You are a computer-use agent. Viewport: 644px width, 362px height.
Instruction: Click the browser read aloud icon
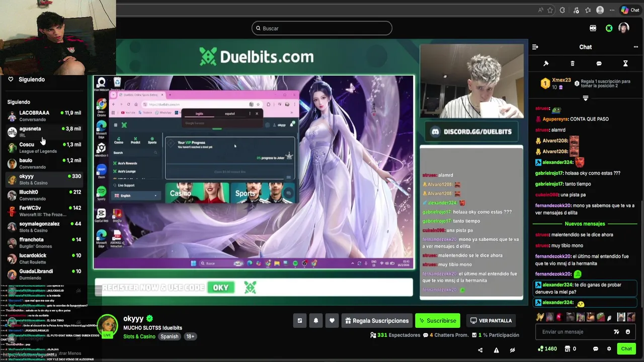pyautogui.click(x=541, y=10)
